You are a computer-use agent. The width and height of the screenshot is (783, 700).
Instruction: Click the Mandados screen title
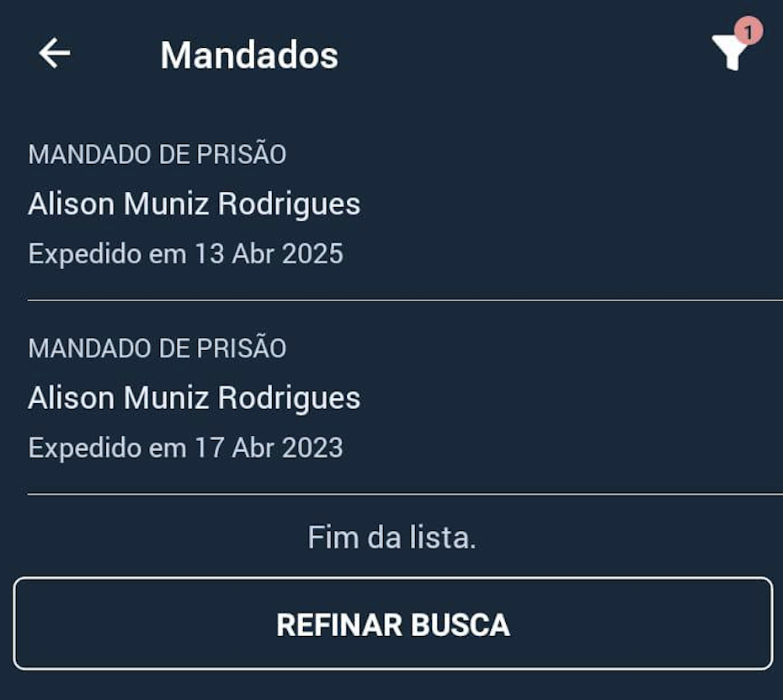pyautogui.click(x=249, y=56)
